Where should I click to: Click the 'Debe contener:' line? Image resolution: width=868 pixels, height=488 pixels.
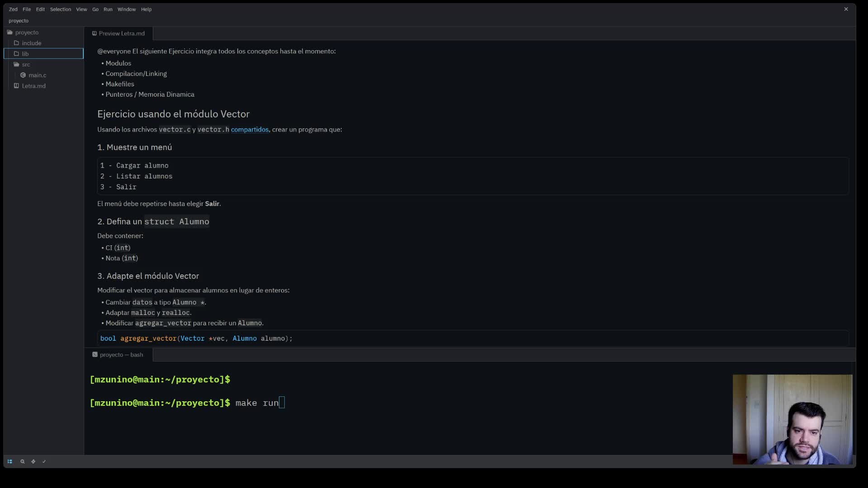tap(120, 236)
